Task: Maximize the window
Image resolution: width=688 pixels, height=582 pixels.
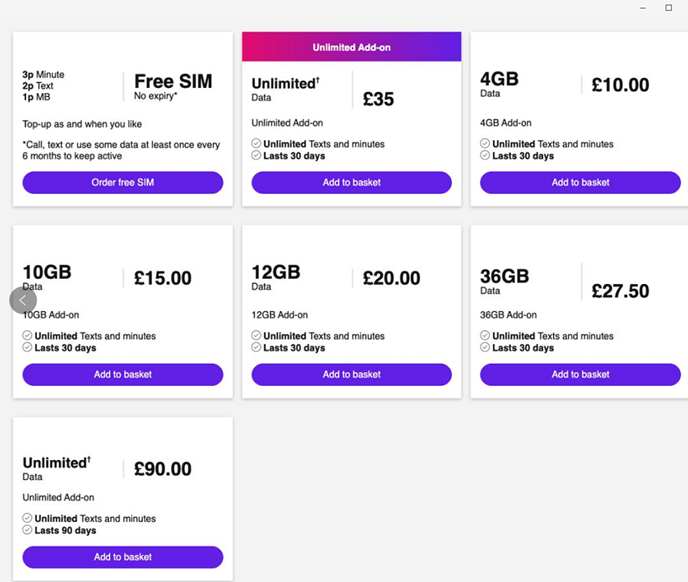Action: pyautogui.click(x=669, y=8)
